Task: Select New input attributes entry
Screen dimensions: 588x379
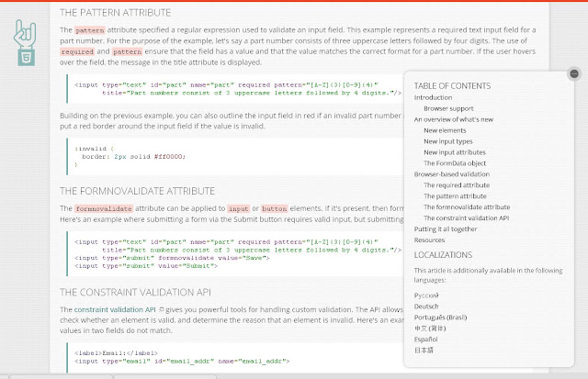Action: coord(455,152)
